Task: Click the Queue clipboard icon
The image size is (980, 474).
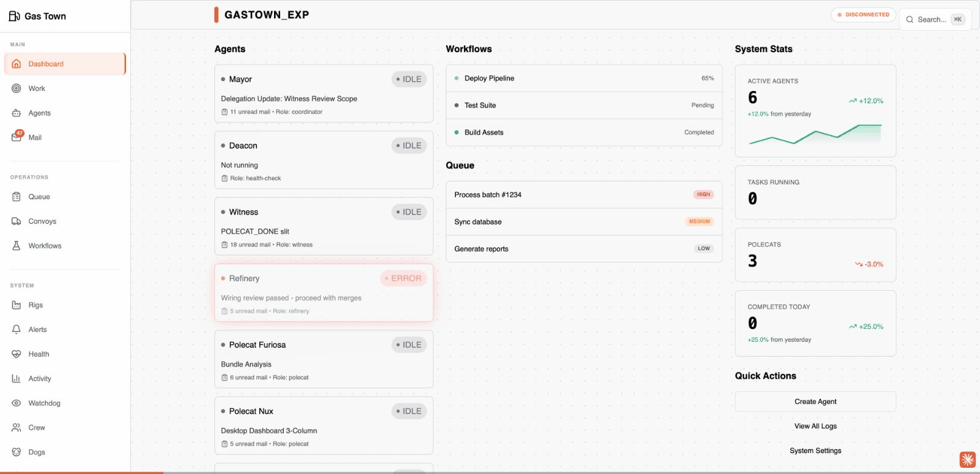Action: pyautogui.click(x=17, y=197)
